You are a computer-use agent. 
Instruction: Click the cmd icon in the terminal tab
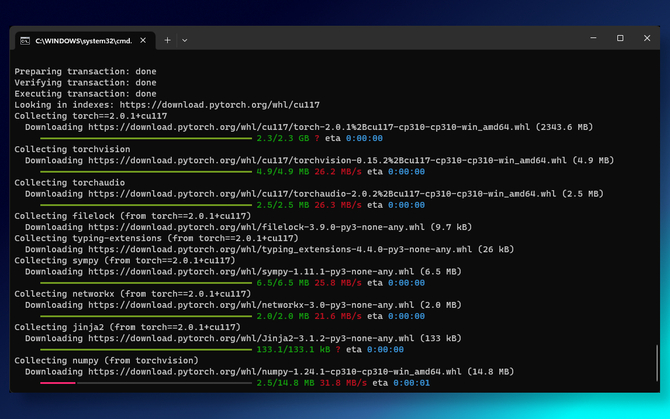[25, 41]
